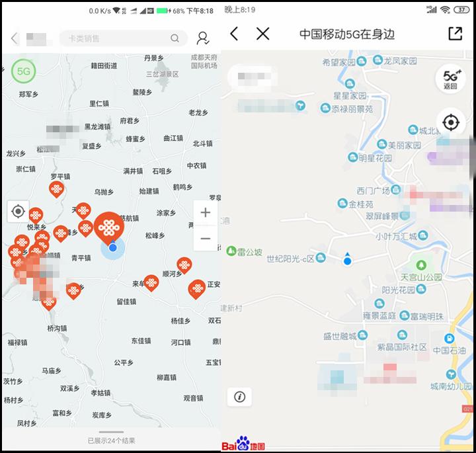Tap the 西门广场 marker
476x453 pixels.
(x=396, y=190)
